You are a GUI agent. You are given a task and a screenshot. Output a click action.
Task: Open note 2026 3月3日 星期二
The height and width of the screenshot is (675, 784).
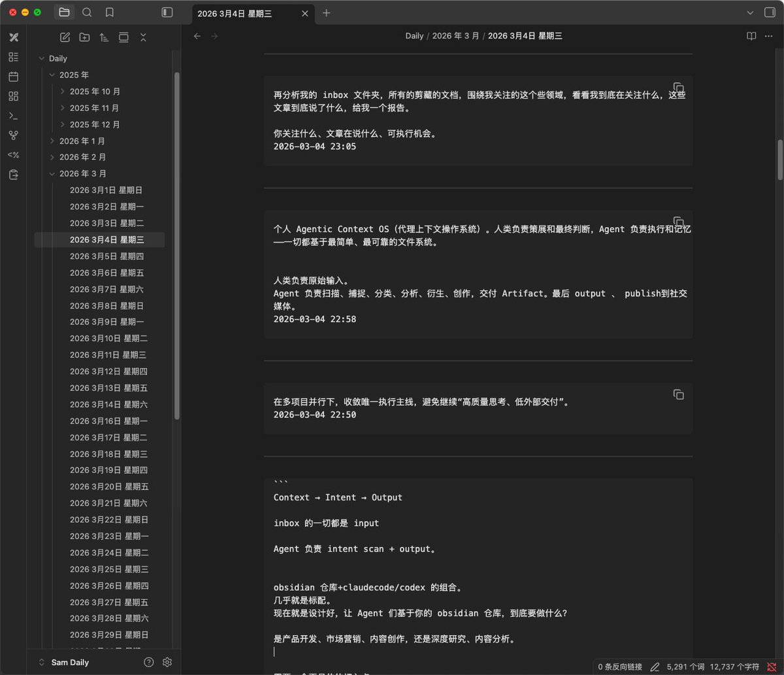106,223
